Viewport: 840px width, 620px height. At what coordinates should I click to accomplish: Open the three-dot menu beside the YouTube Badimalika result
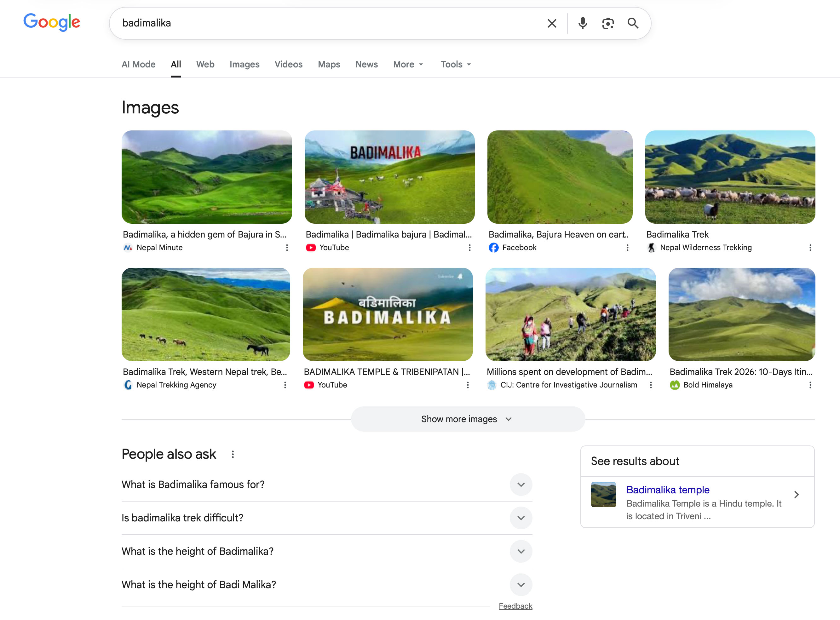pos(469,248)
